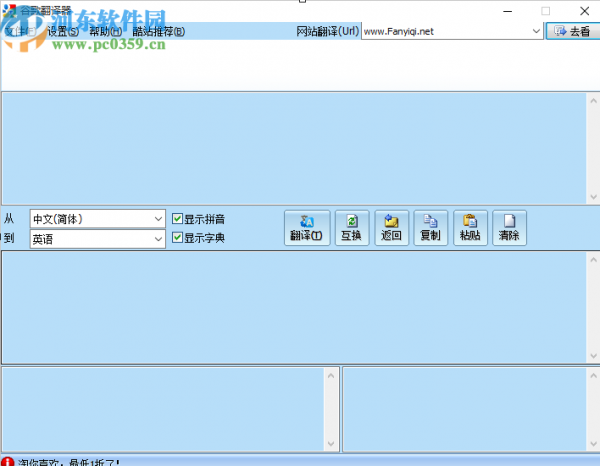Click the 淘你喜欢 status bar promo link
Viewport: 600px width, 466px height.
(x=68, y=461)
